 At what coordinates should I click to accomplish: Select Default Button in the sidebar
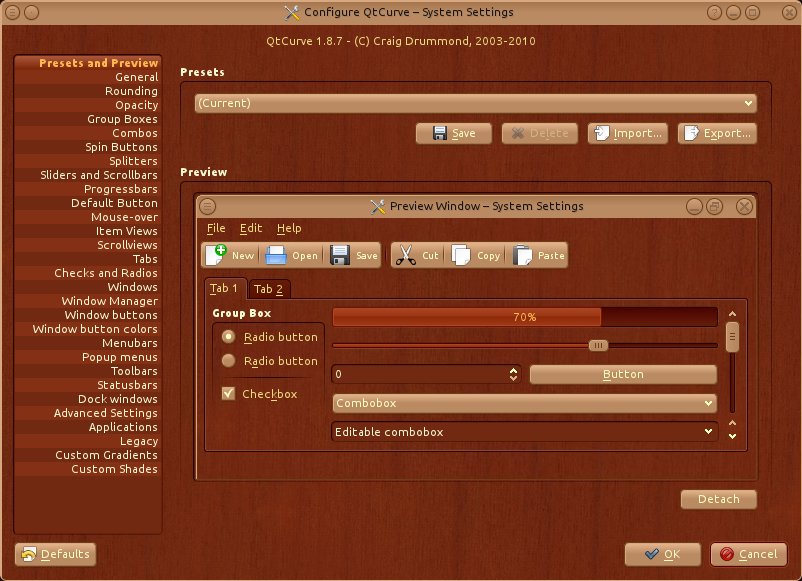[88, 203]
